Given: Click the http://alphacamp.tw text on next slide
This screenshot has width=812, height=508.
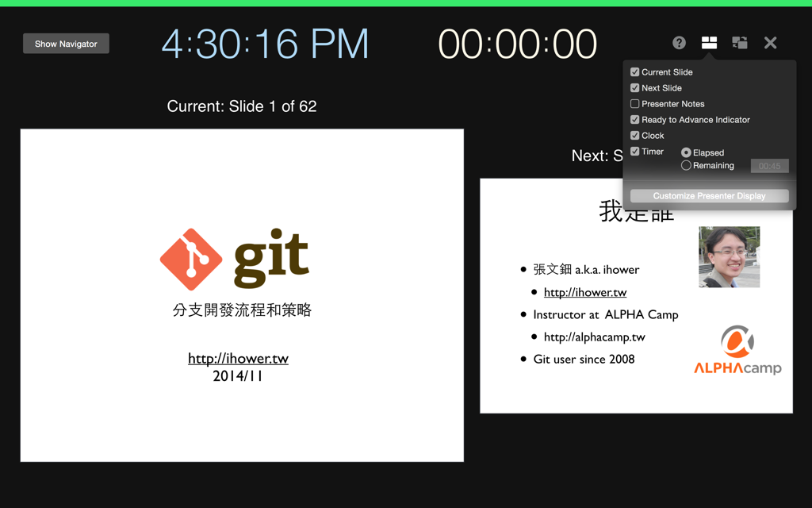Looking at the screenshot, I should [x=595, y=337].
